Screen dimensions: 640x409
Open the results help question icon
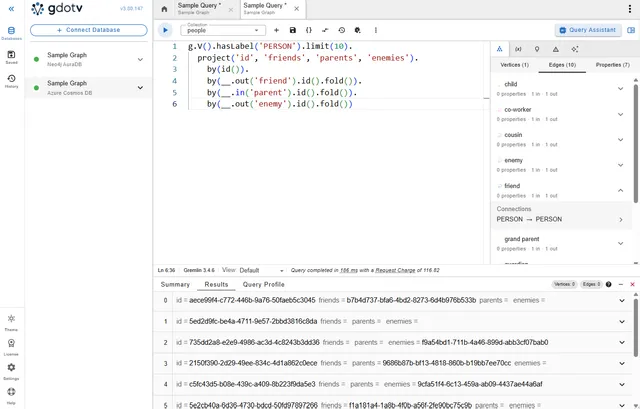click(x=609, y=284)
